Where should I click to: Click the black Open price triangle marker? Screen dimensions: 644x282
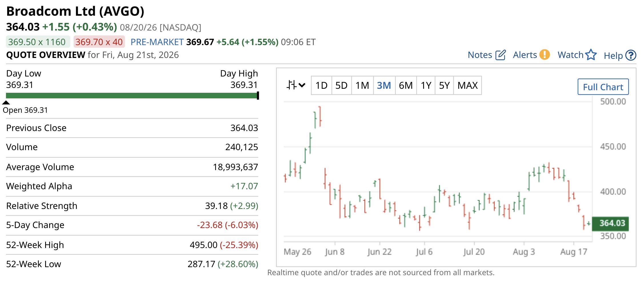6,102
